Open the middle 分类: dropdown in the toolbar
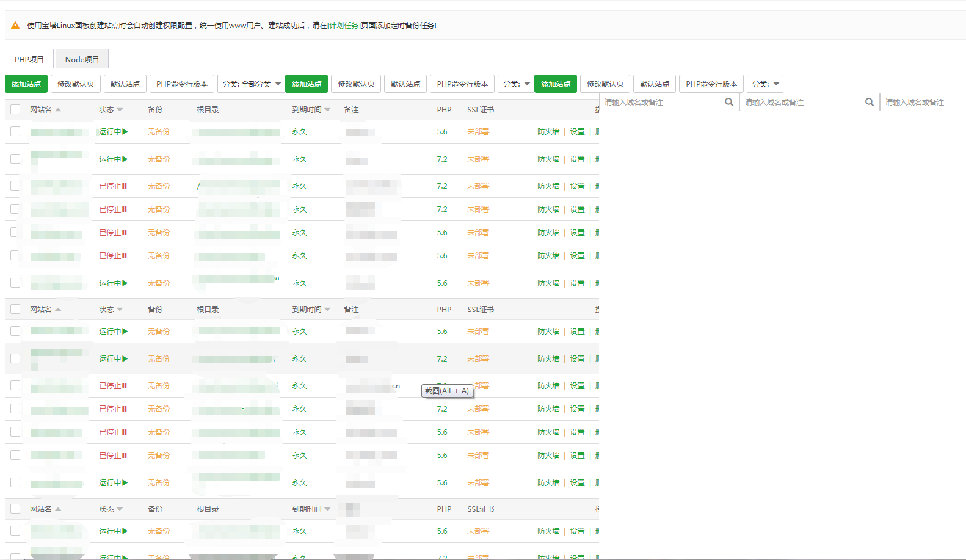 [516, 84]
